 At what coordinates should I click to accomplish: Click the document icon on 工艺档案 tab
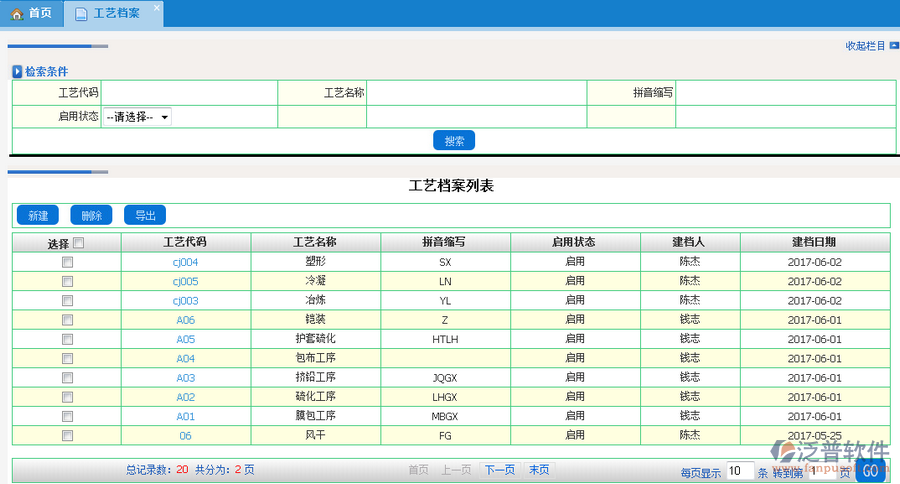click(x=81, y=14)
